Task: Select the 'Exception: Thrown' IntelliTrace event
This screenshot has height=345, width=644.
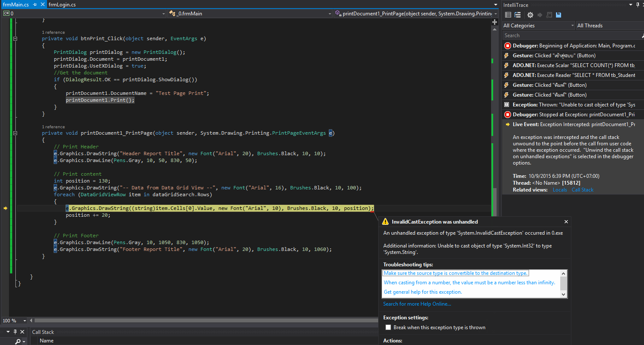Action: 573,105
